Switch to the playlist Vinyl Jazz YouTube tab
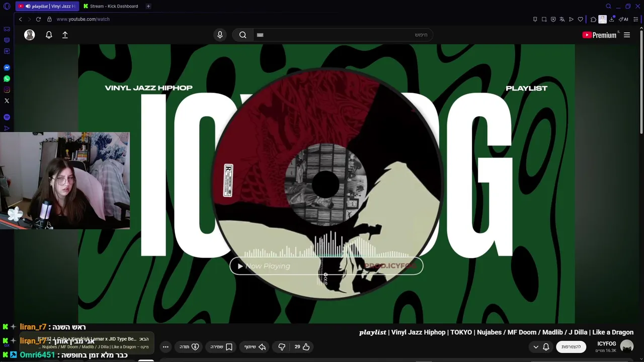Viewport: 644px width, 362px height. (x=47, y=6)
